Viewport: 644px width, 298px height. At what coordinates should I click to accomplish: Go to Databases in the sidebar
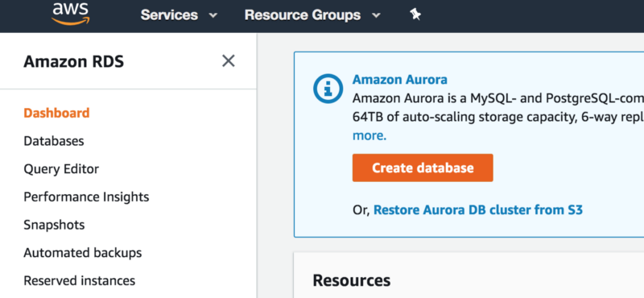click(x=54, y=141)
